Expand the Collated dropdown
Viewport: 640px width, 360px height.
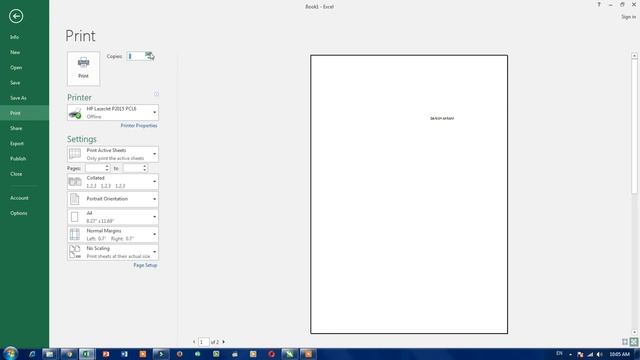[x=113, y=182]
